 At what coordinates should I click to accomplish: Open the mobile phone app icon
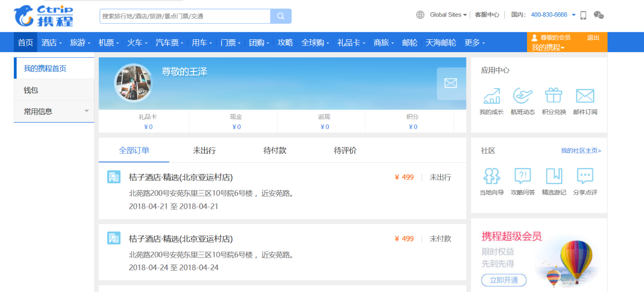coord(583,15)
